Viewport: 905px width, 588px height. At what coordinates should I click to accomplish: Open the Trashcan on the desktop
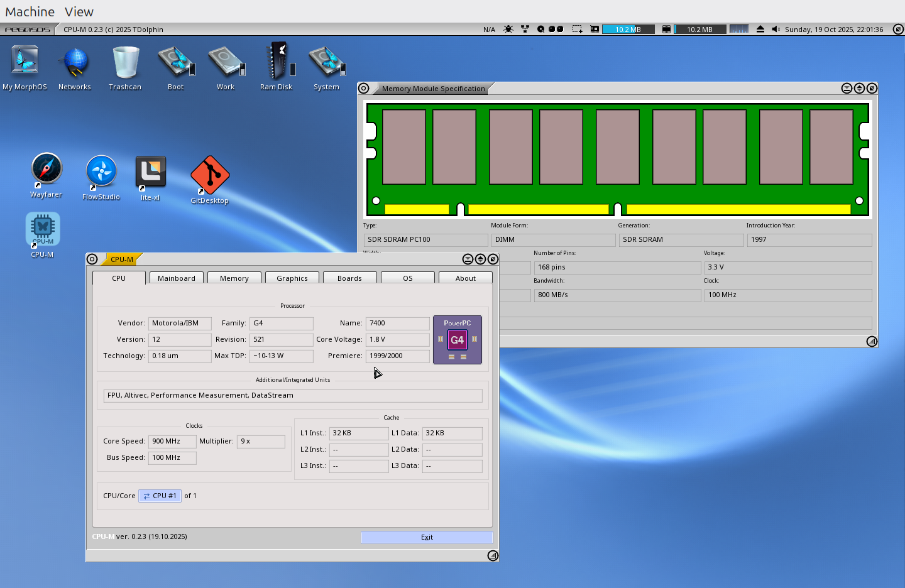(125, 62)
